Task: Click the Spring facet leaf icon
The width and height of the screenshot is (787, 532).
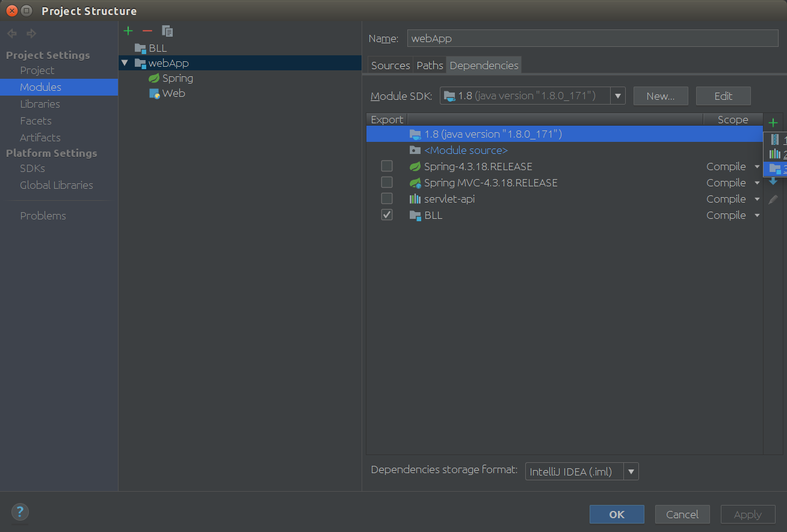Action: 154,78
